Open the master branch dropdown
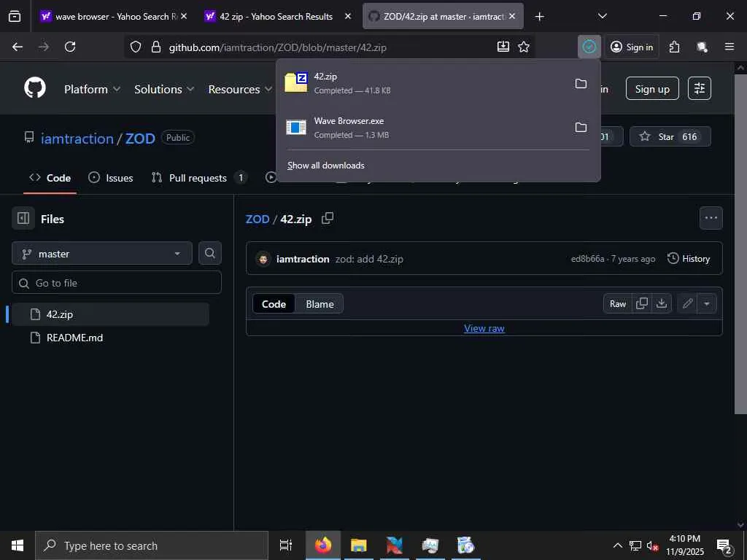Viewport: 747px width, 560px height. coord(102,253)
